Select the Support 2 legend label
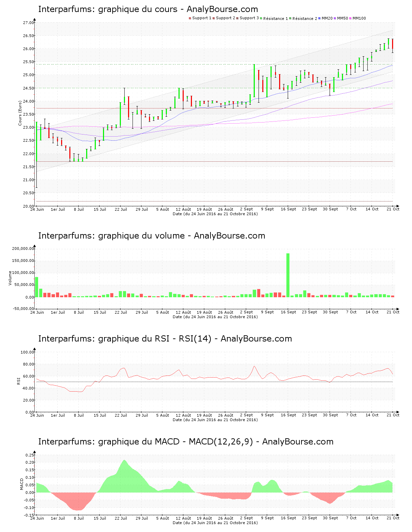 coord(226,18)
